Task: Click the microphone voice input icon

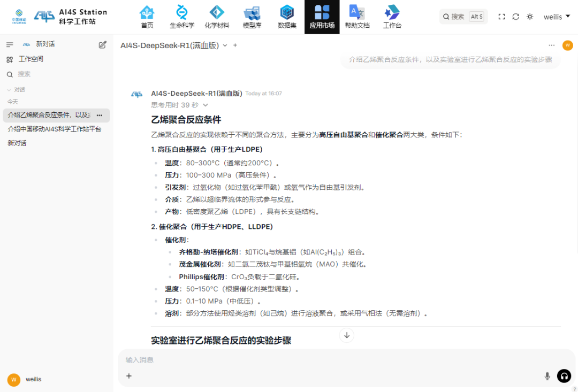Action: click(x=547, y=376)
